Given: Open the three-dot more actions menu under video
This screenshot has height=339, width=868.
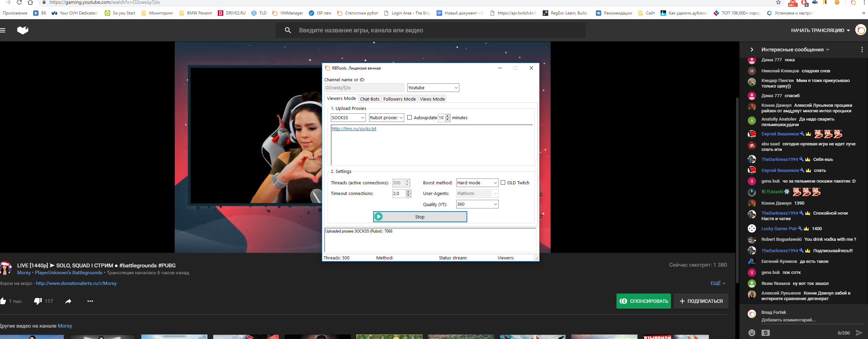Looking at the screenshot, I should pos(90,301).
